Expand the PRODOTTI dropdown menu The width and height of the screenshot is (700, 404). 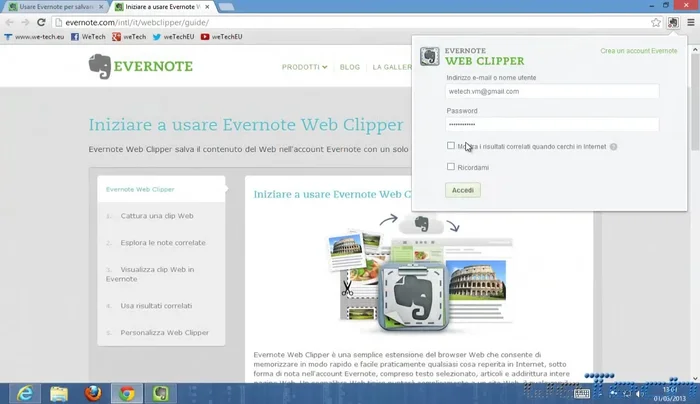pyautogui.click(x=304, y=67)
